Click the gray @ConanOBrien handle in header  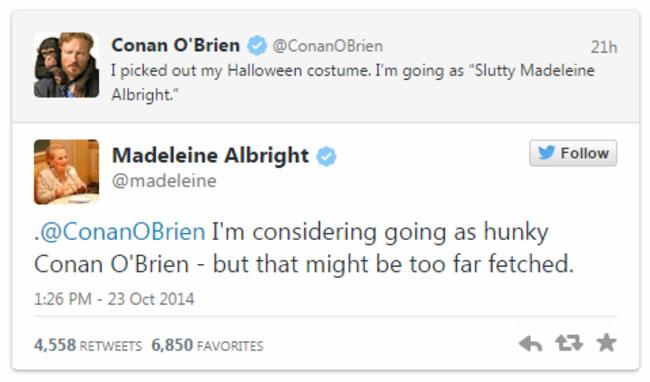coord(327,46)
